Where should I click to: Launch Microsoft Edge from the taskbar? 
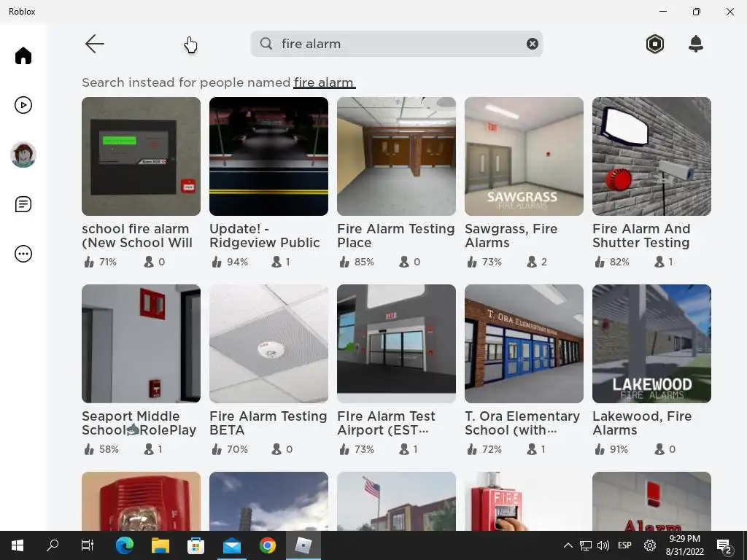tap(124, 545)
